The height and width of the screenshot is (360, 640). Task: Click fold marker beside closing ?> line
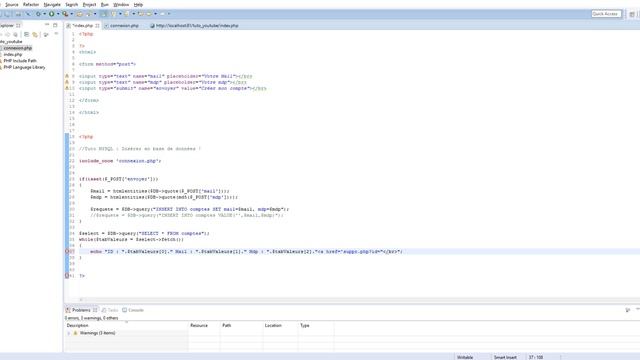tap(67, 276)
